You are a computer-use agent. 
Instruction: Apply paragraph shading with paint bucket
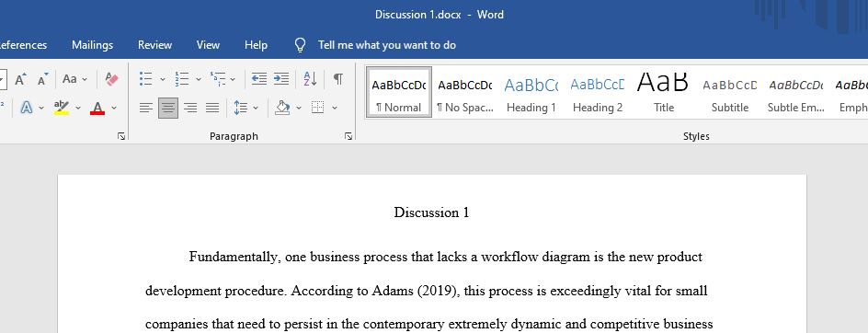(283, 108)
